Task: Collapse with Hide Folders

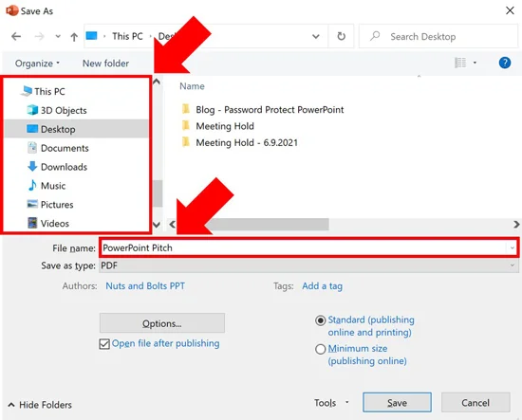Action: point(40,405)
